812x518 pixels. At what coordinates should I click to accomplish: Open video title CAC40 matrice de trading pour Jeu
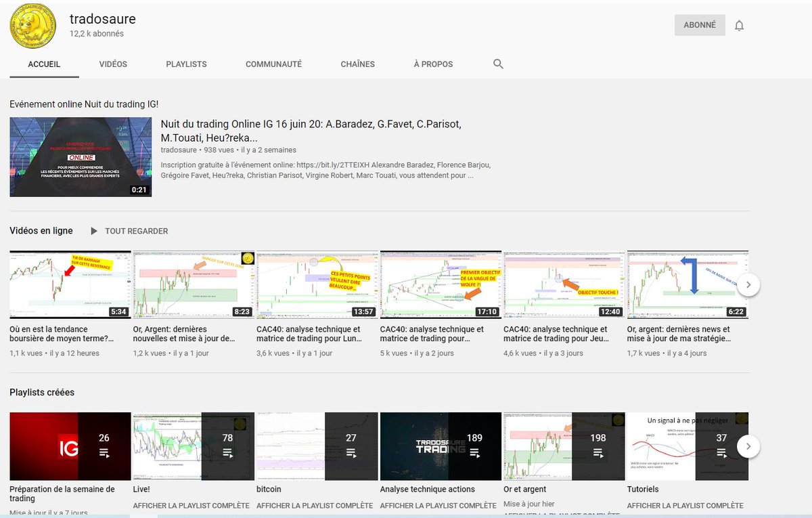(556, 334)
